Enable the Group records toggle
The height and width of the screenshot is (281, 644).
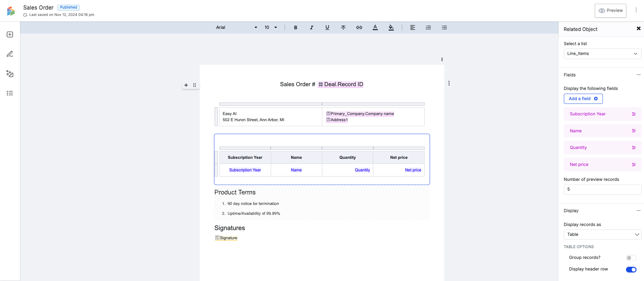[631, 258]
